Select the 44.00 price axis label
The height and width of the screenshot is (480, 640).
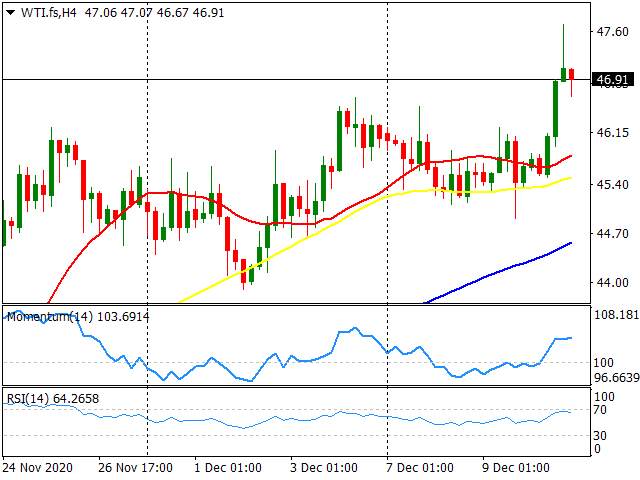612,282
